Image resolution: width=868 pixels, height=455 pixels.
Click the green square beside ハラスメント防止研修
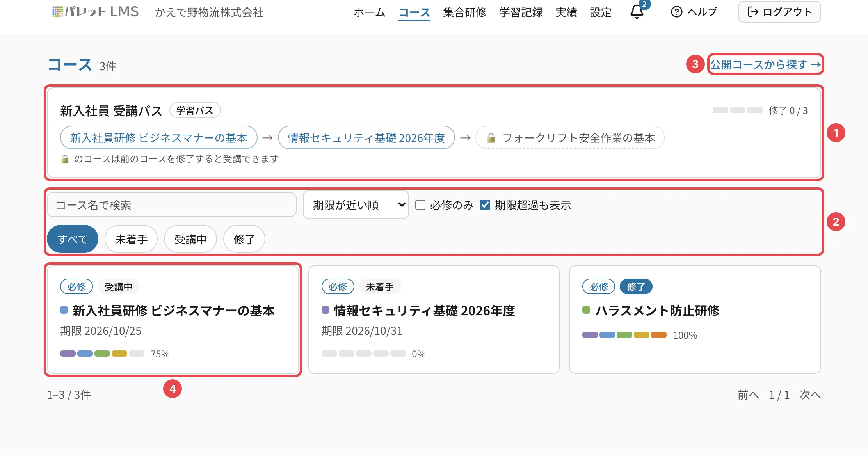[586, 310]
